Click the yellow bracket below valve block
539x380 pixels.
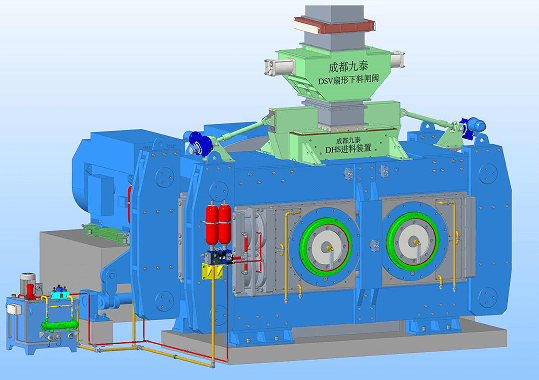(212, 271)
